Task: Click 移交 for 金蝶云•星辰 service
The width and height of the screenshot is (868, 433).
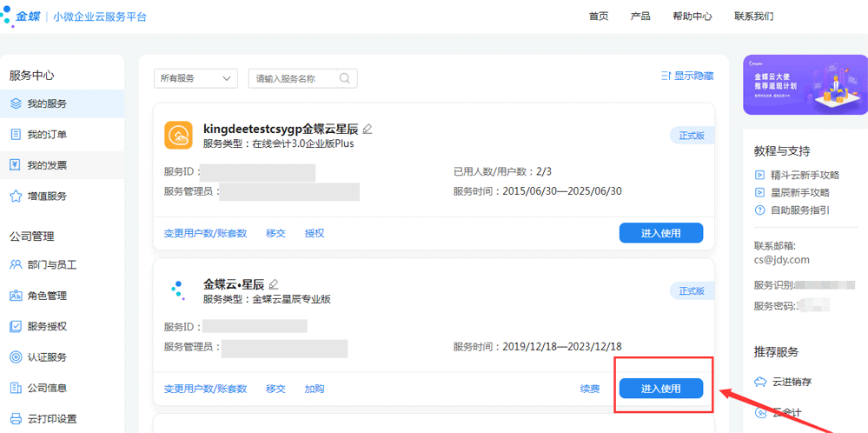Action: pyautogui.click(x=275, y=389)
